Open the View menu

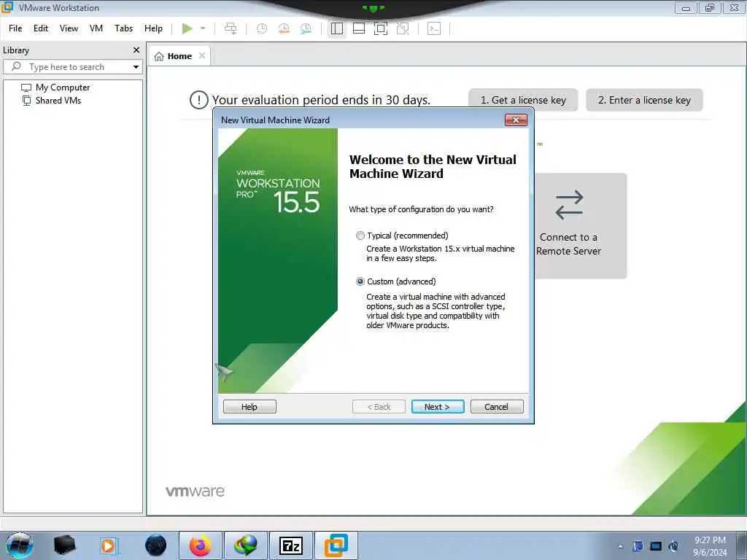coord(69,28)
